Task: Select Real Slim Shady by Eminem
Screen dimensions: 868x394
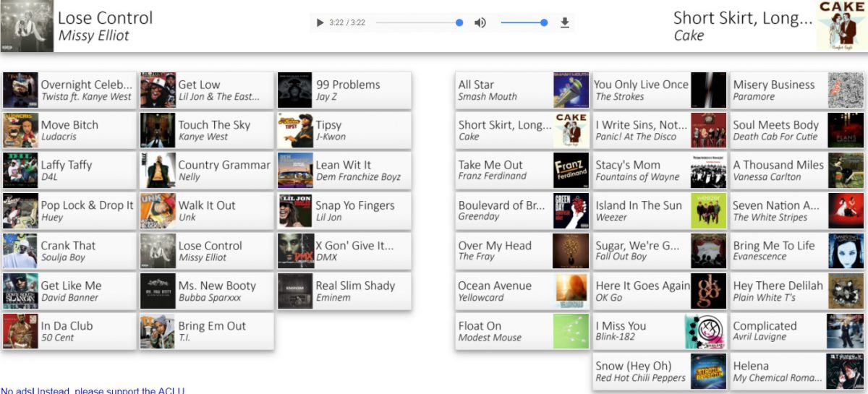Action: click(x=344, y=291)
